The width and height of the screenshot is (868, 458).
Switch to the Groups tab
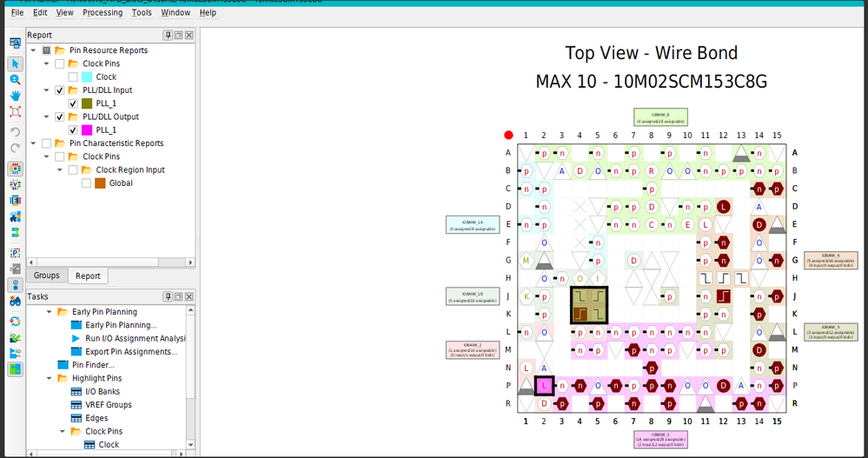[47, 275]
